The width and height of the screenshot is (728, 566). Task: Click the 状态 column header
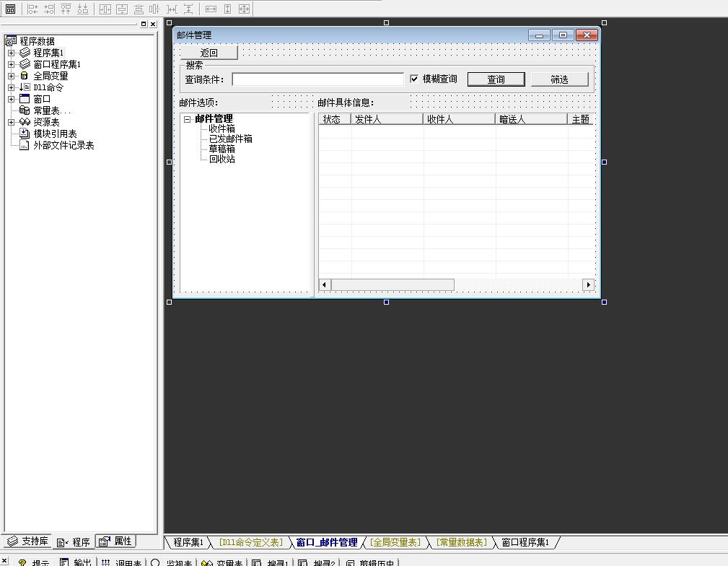(x=335, y=119)
